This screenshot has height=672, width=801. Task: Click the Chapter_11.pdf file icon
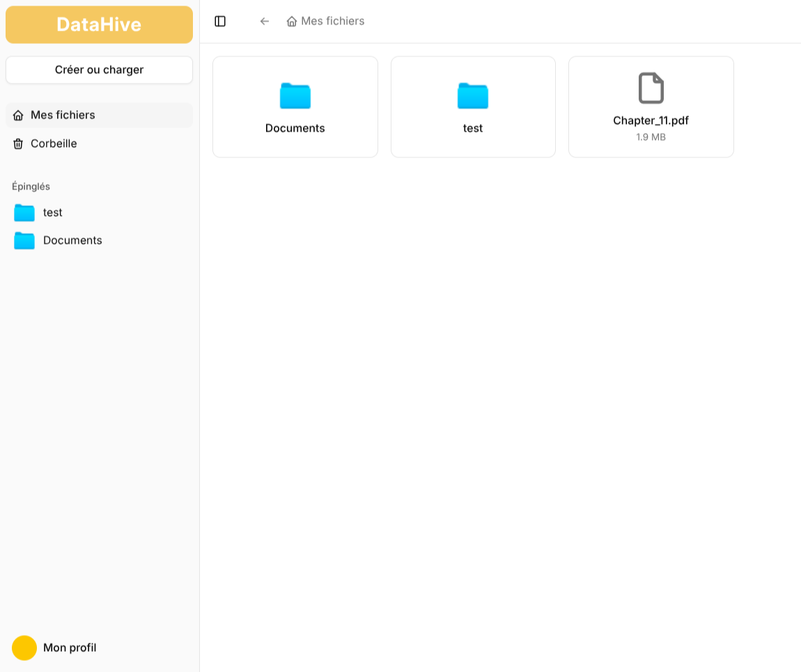click(x=651, y=88)
